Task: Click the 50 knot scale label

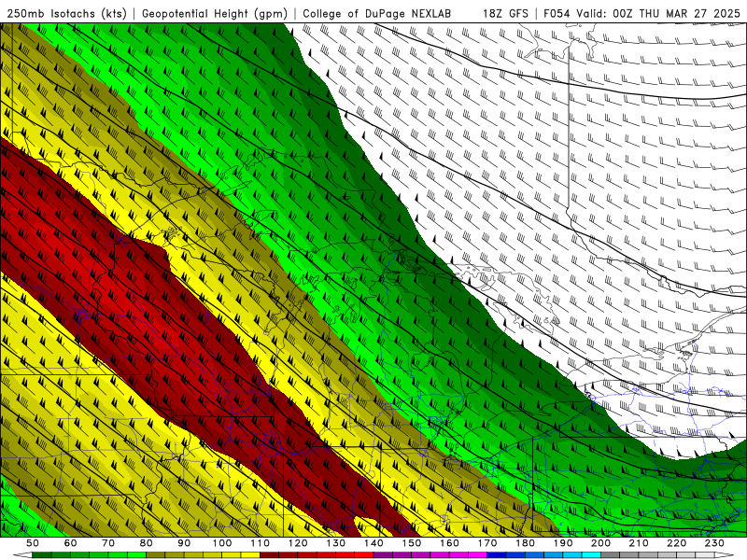Action: point(32,543)
